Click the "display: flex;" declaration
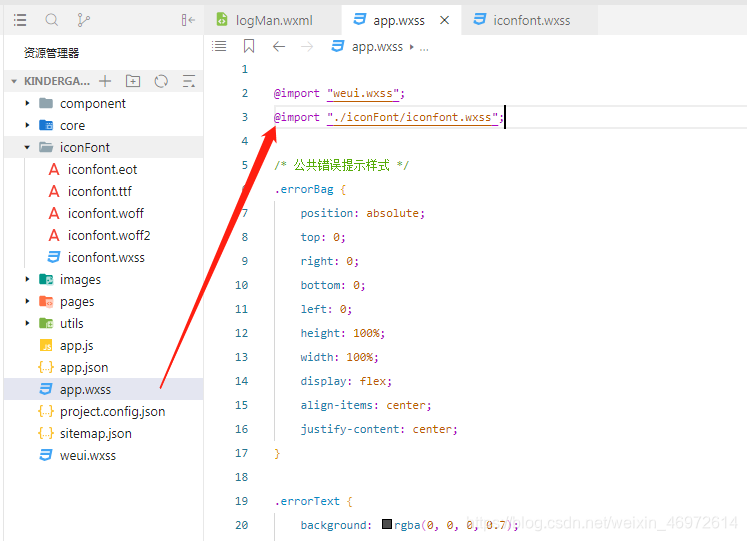 pos(346,381)
